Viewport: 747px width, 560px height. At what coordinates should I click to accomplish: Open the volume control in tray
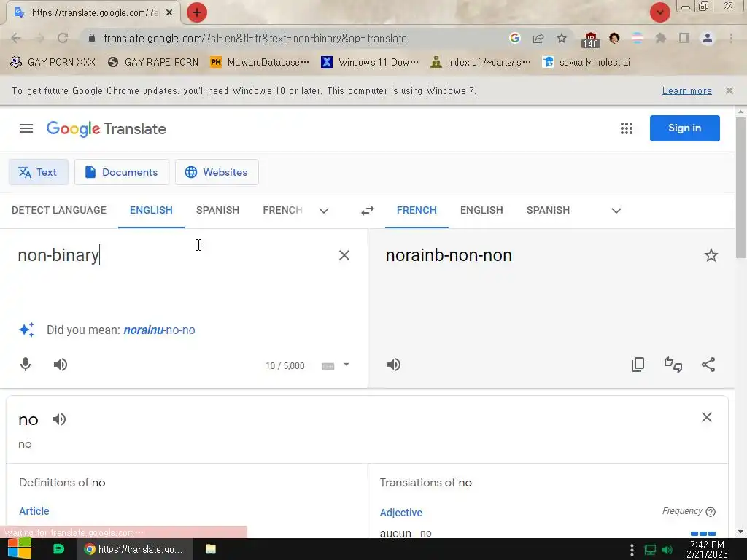(667, 550)
